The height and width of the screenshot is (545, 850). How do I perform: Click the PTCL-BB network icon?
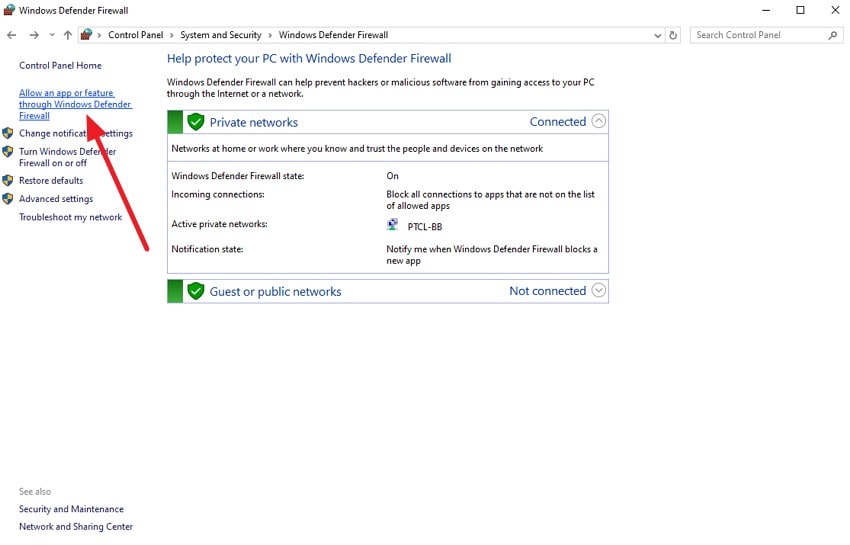[x=392, y=225]
